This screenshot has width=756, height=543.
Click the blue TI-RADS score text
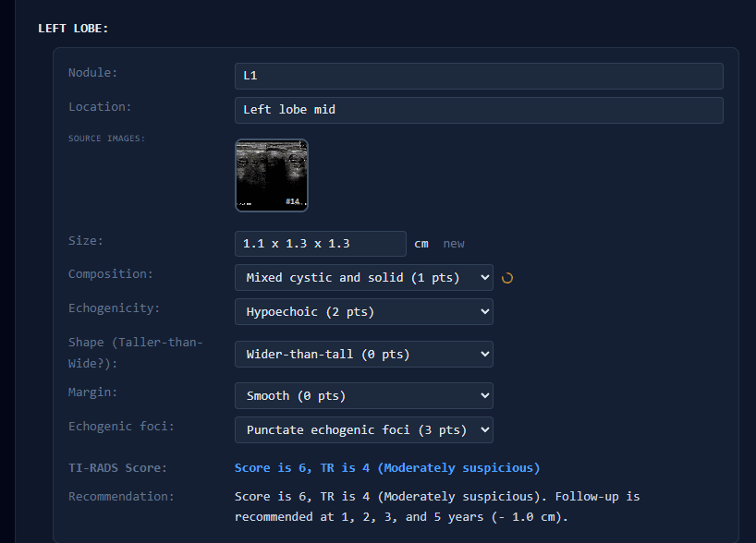pyautogui.click(x=387, y=468)
